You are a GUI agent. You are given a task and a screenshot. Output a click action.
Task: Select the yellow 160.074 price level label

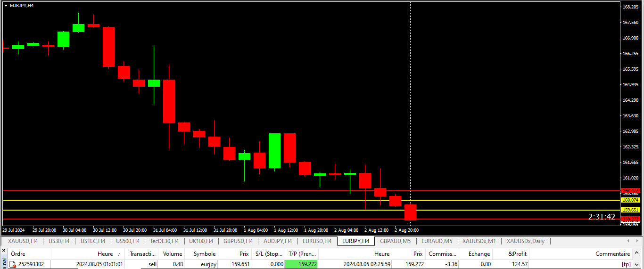(630, 200)
